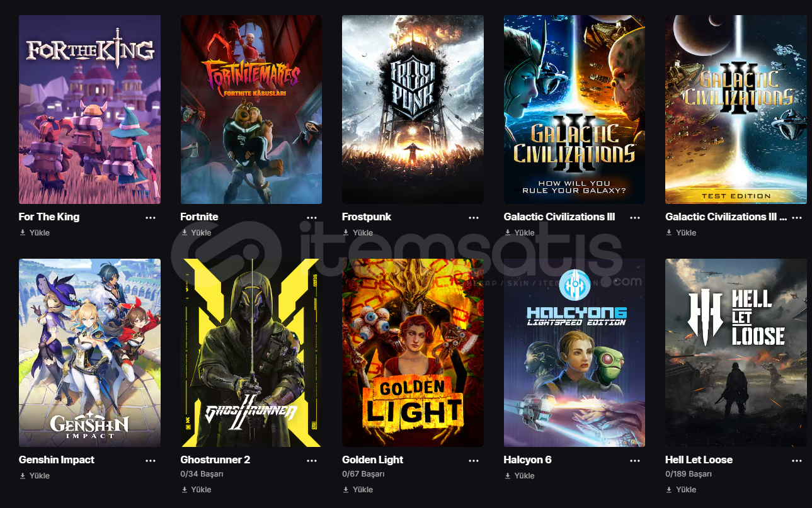
Task: Open more options for Halcyon 6
Action: click(x=635, y=460)
